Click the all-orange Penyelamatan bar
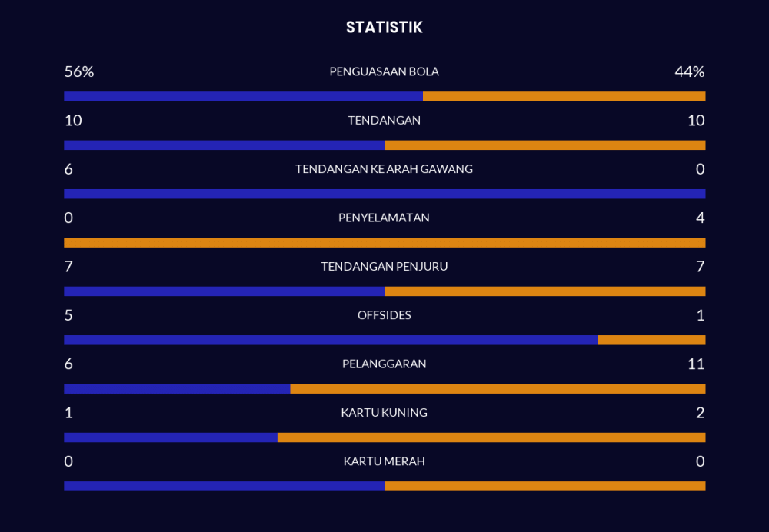Viewport: 769px width, 532px height. click(384, 242)
